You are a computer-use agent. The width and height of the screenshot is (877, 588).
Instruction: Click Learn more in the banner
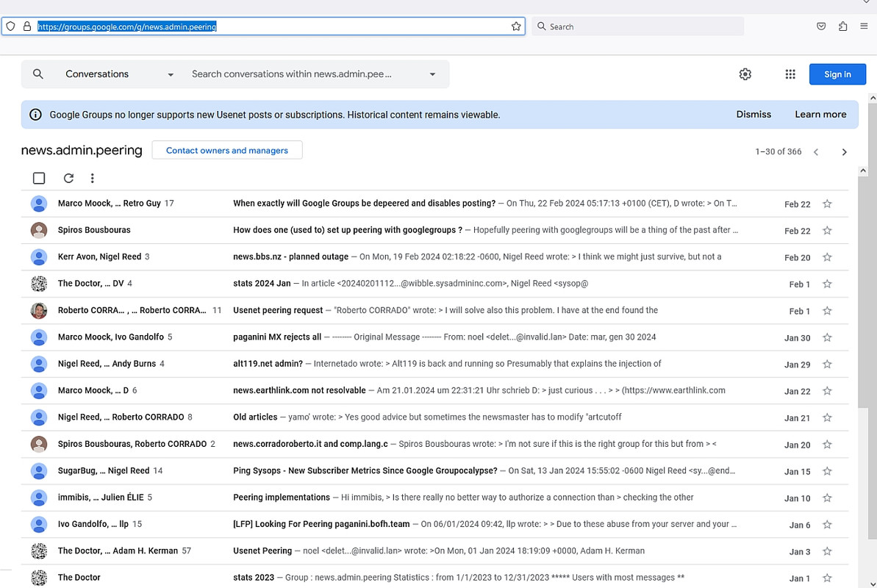pos(820,114)
